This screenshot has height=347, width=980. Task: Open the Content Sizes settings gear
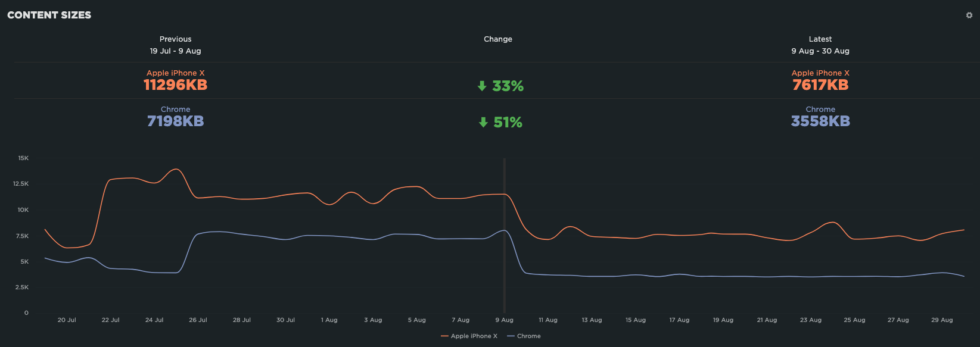pyautogui.click(x=969, y=15)
